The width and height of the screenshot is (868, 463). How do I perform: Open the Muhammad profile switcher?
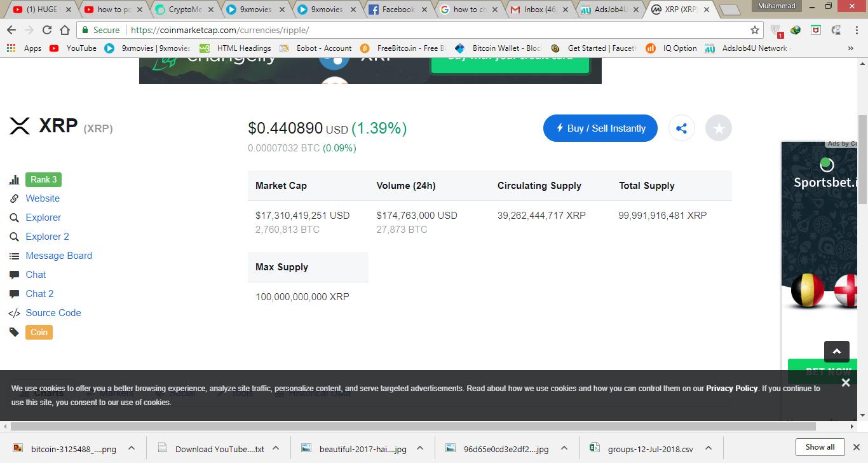(776, 6)
